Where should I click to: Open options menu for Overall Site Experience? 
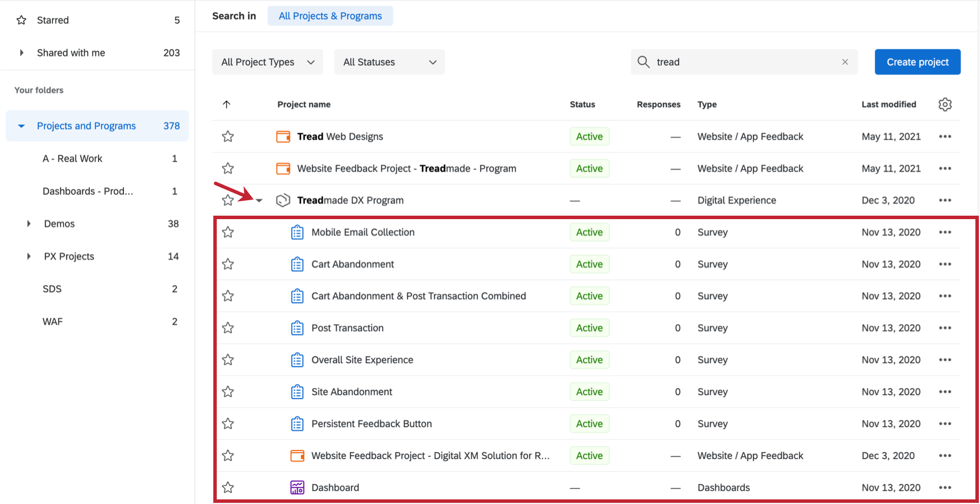[x=945, y=360]
